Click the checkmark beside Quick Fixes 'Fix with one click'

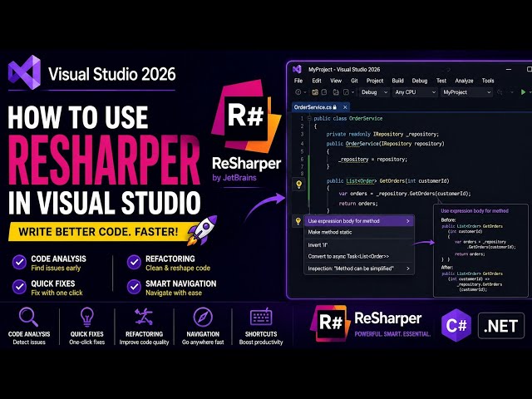coord(19,287)
